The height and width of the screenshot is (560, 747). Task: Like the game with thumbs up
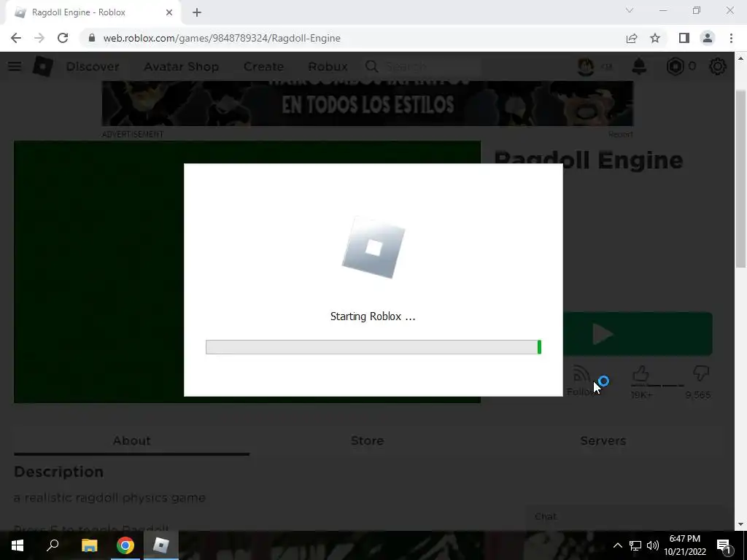pos(640,374)
